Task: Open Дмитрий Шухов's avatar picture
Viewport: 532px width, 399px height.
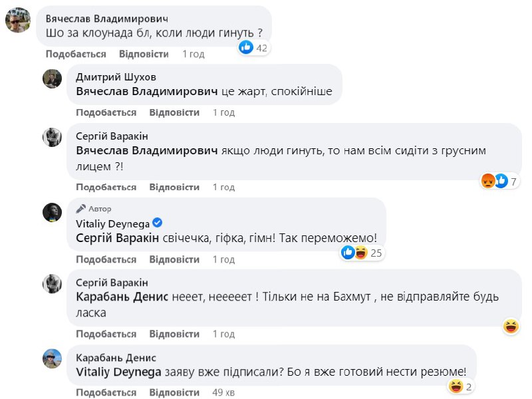Action: click(x=53, y=79)
